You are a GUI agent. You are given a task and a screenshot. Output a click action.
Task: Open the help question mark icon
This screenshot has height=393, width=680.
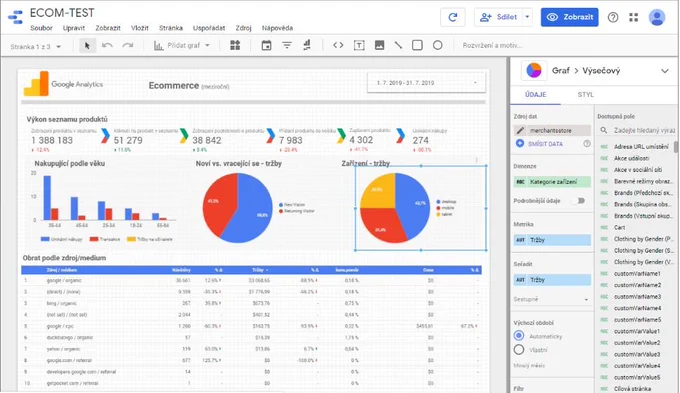(x=613, y=17)
